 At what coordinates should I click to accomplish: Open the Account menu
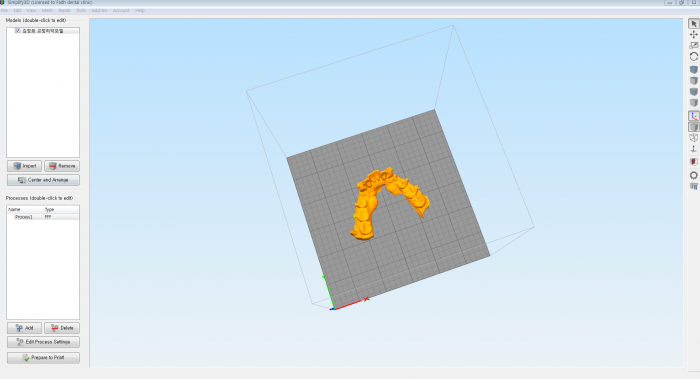tap(121, 10)
